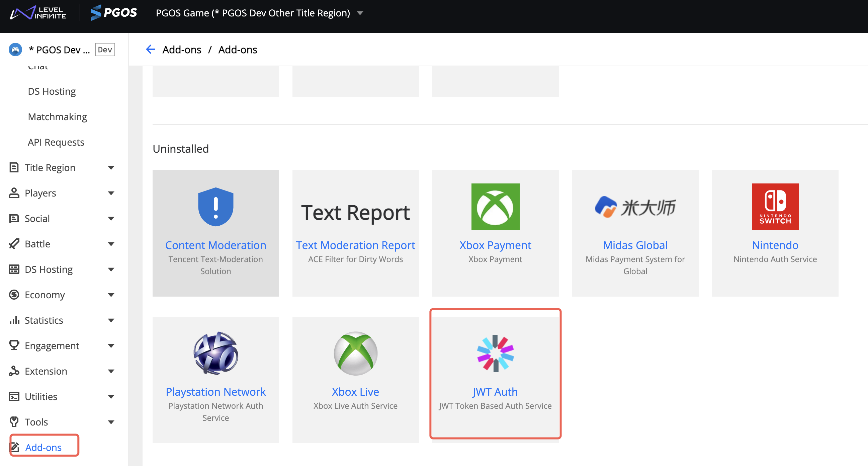Screen dimensions: 868x466
Task: Select Add-ons in the sidebar
Action: coord(44,447)
